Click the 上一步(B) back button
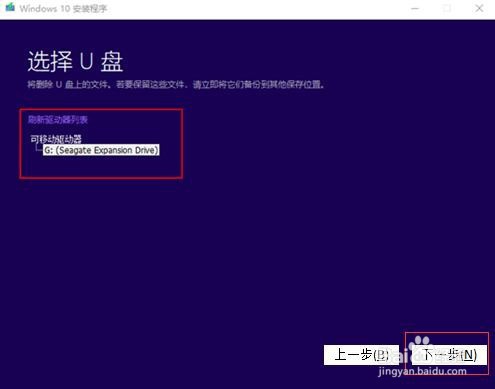This screenshot has height=389, width=495. [x=361, y=355]
